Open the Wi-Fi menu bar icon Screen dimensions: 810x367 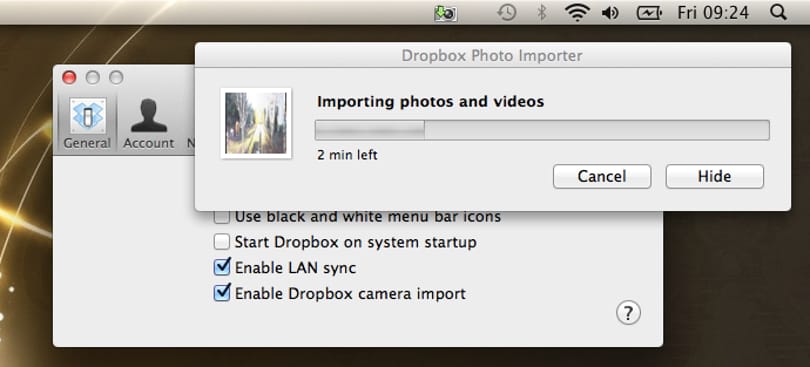[577, 12]
